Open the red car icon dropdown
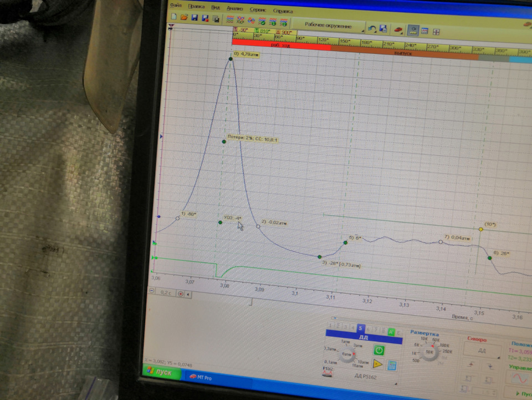Screen dimensions: 532x400 [x=398, y=30]
